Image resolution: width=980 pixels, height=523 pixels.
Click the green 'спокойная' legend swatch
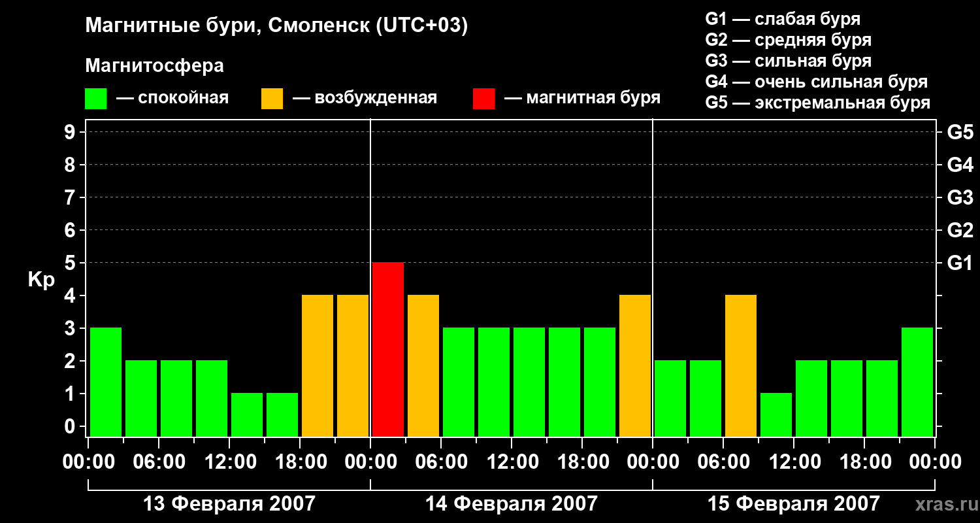pyautogui.click(x=95, y=99)
